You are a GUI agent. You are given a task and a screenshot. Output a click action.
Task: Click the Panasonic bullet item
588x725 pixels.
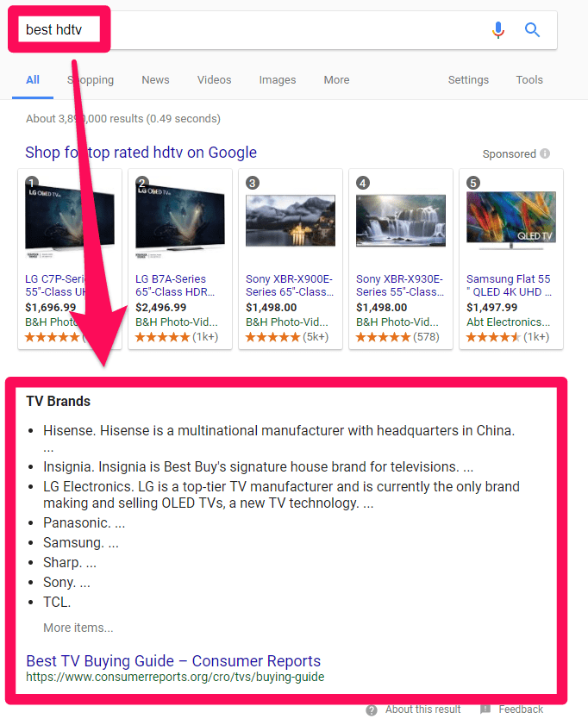pos(84,522)
